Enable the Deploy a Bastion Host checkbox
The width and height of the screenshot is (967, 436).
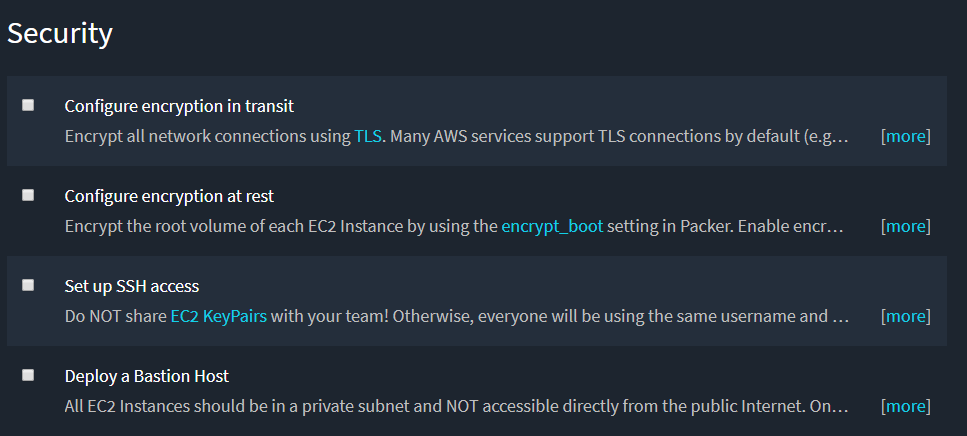coord(28,375)
